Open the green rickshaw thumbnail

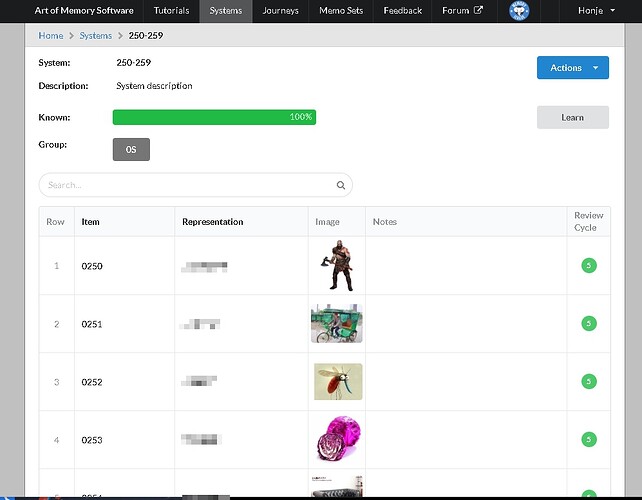(x=337, y=324)
